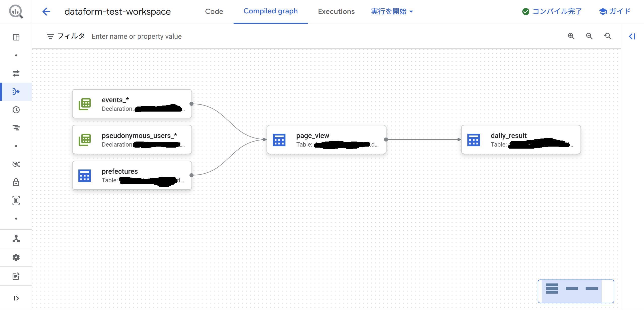Viewport: 644px width, 310px height.
Task: Open Scheduled queries clock icon in sidebar
Action: click(x=16, y=110)
